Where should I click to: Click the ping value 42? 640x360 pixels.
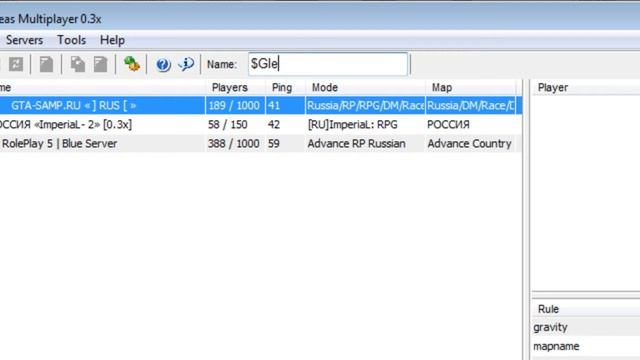tap(274, 124)
